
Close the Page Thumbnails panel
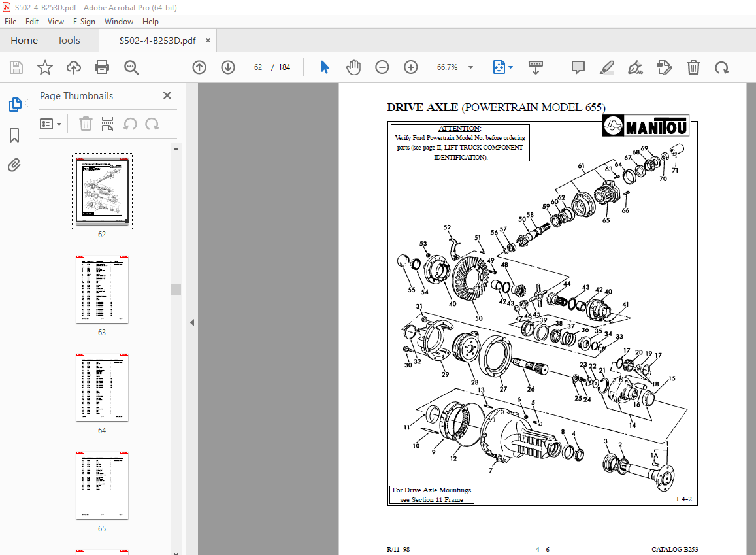coord(167,95)
